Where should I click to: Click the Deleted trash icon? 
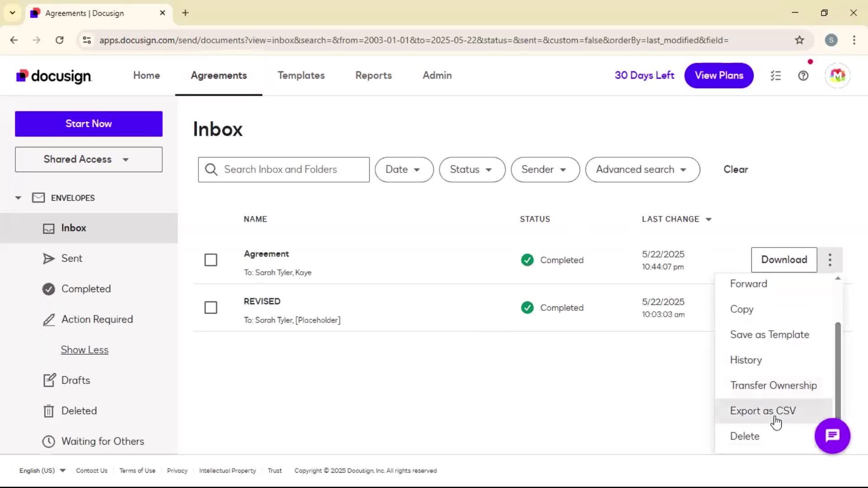[48, 411]
